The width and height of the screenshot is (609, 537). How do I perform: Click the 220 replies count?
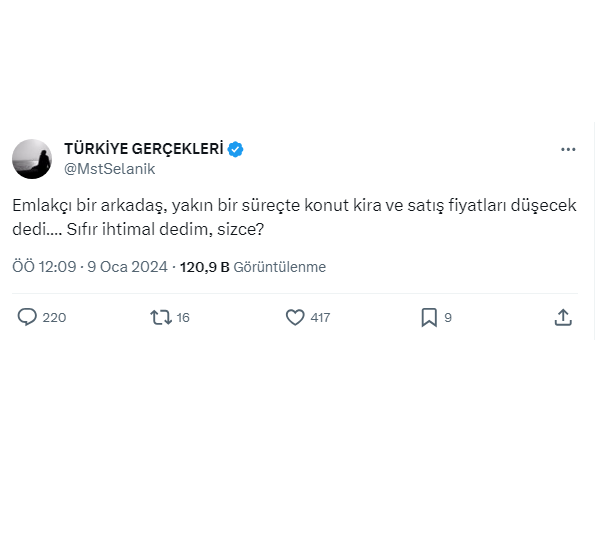[x=54, y=318]
